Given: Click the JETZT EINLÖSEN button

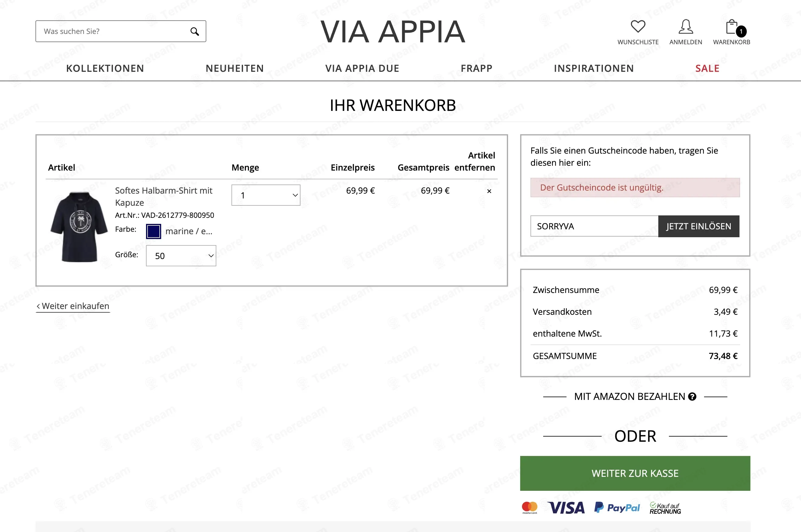Looking at the screenshot, I should click(x=699, y=226).
